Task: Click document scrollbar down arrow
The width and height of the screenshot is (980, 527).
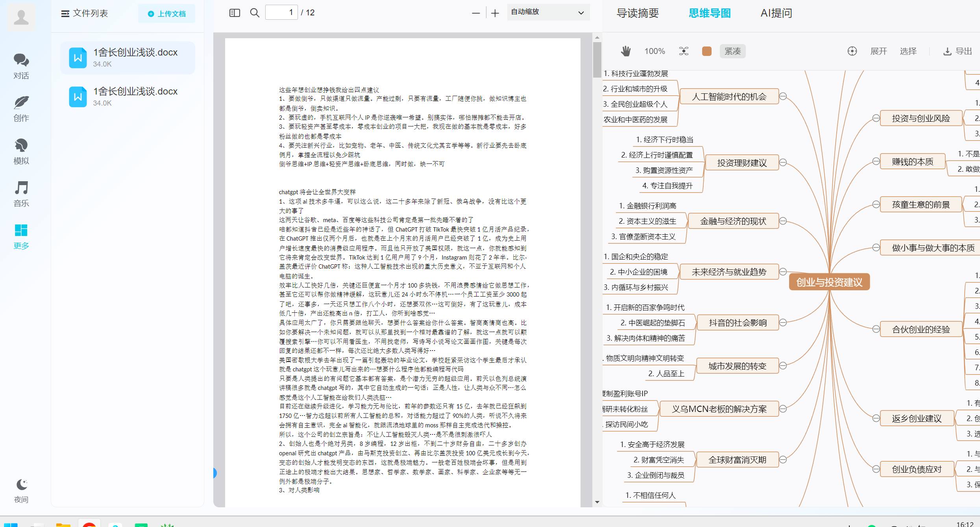Action: pyautogui.click(x=597, y=502)
